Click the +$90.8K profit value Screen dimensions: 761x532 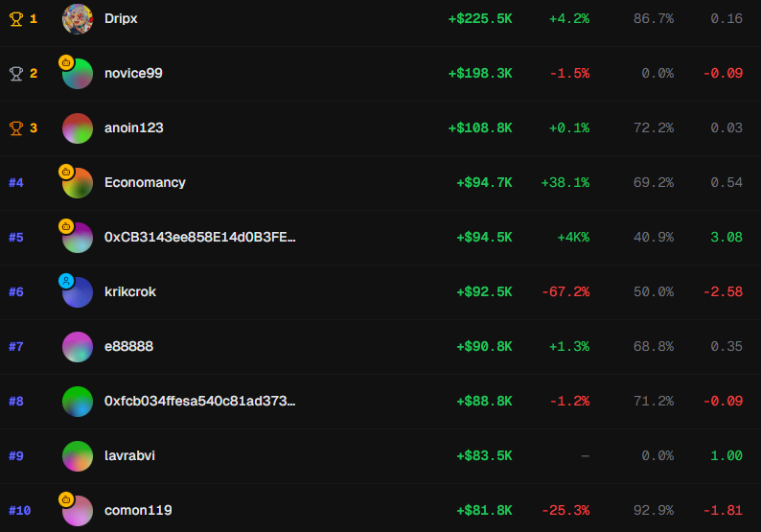pyautogui.click(x=484, y=347)
